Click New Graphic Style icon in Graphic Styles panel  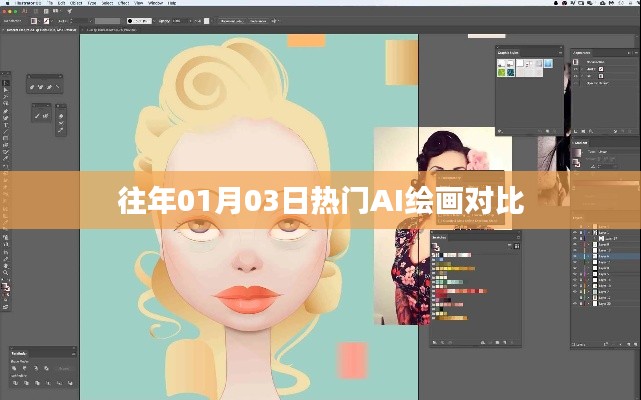(x=547, y=131)
